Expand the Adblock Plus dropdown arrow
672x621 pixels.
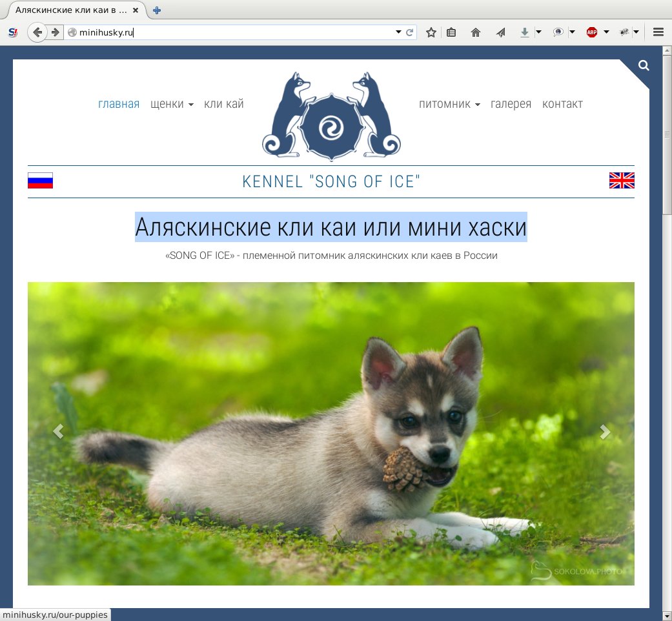point(606,32)
